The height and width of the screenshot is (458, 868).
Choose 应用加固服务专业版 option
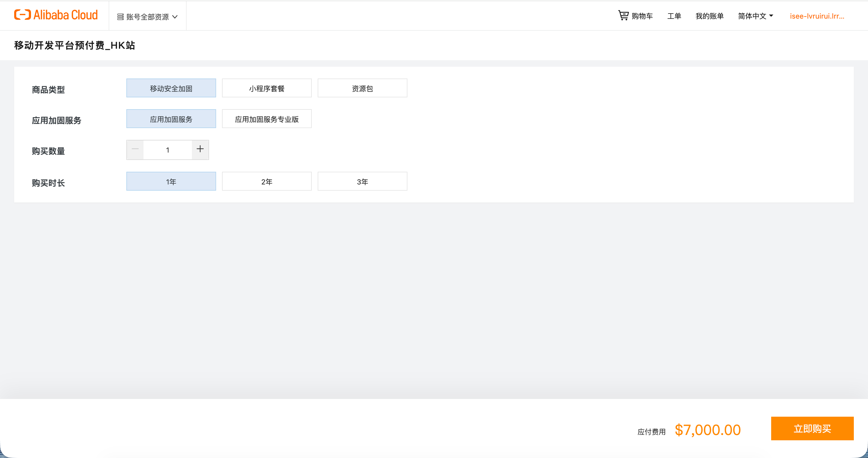(x=267, y=119)
